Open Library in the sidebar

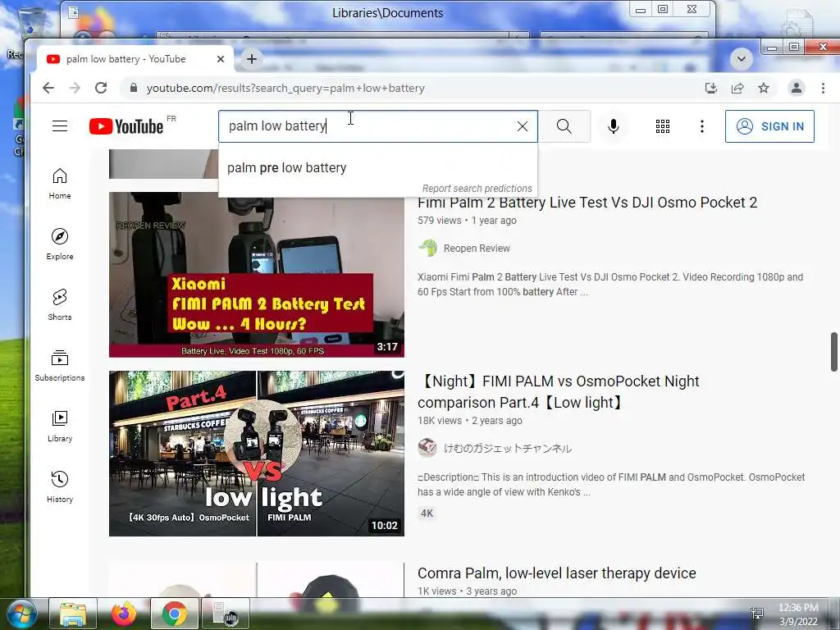(59, 426)
